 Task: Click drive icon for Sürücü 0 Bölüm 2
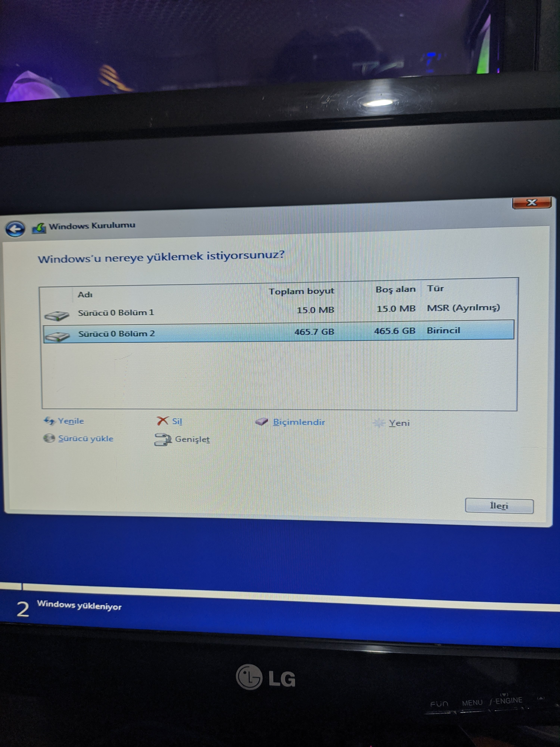pos(57,336)
